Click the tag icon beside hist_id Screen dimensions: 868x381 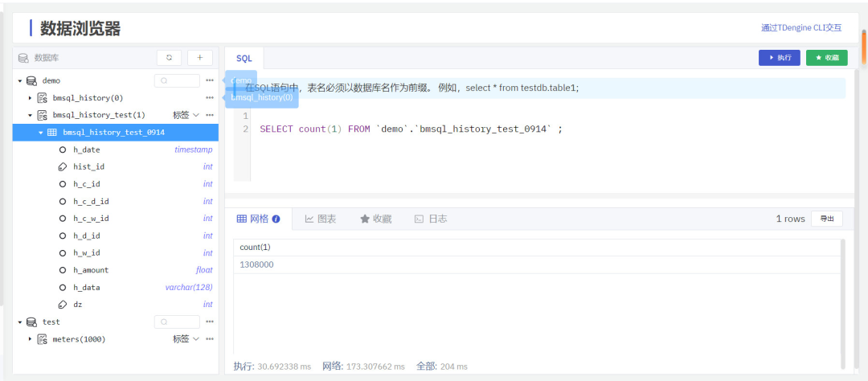[63, 166]
